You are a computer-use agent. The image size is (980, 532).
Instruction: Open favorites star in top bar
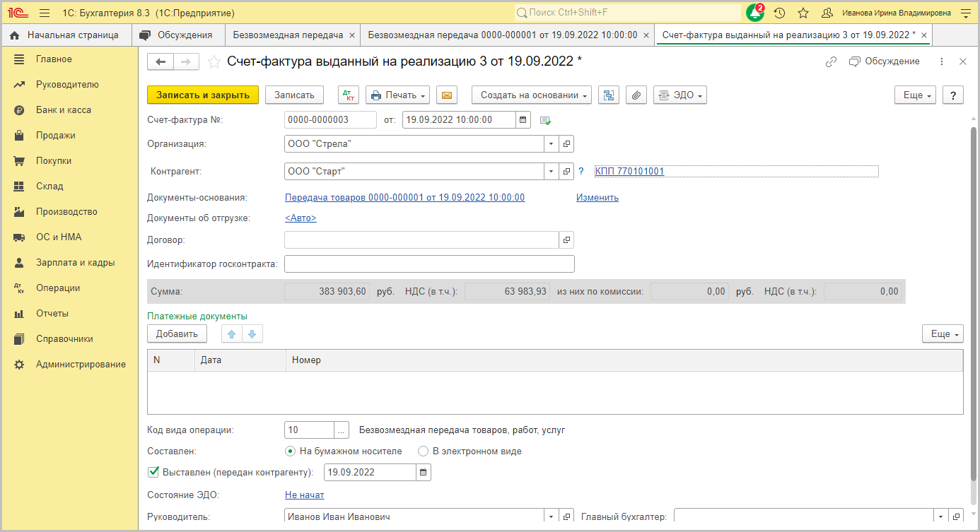pyautogui.click(x=803, y=13)
